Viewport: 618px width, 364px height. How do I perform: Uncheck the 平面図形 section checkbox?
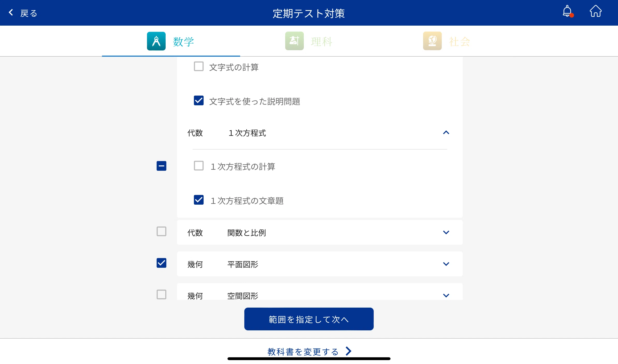click(161, 263)
